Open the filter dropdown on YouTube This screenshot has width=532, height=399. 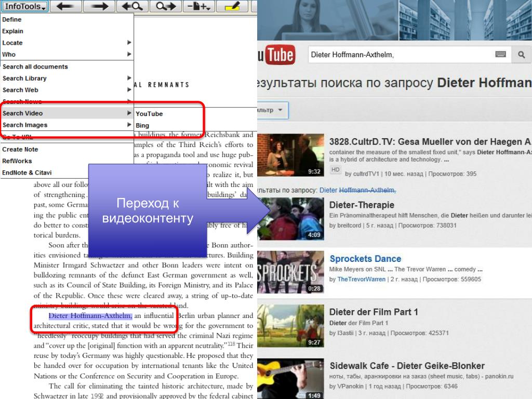[x=272, y=110]
